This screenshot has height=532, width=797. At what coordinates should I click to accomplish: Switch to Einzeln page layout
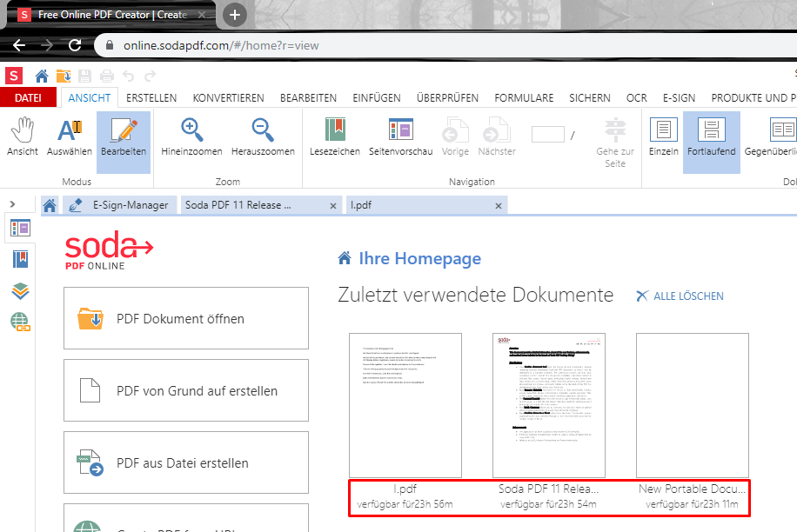[x=663, y=137]
